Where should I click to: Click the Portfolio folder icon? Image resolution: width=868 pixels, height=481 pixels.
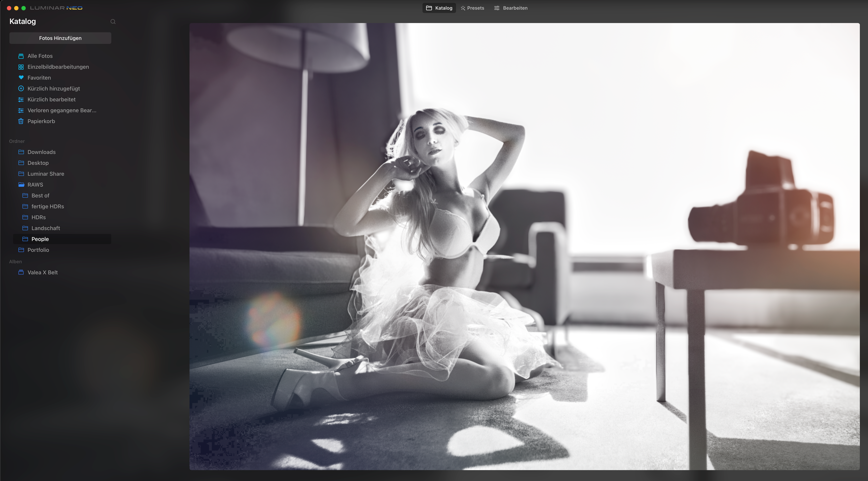(21, 250)
